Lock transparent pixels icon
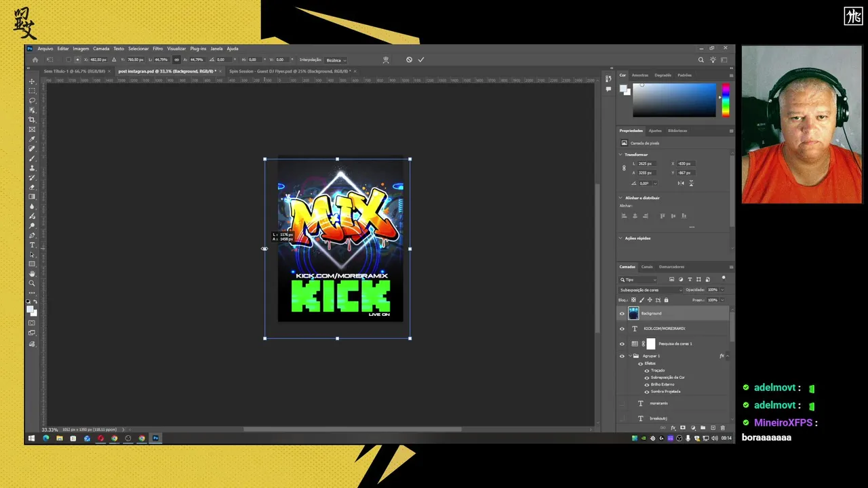 pos(633,300)
